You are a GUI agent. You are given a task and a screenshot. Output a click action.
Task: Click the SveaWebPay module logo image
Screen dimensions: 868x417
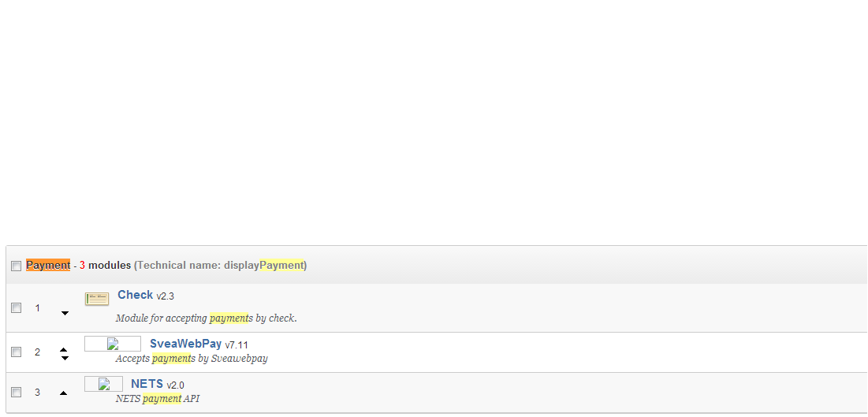[113, 344]
